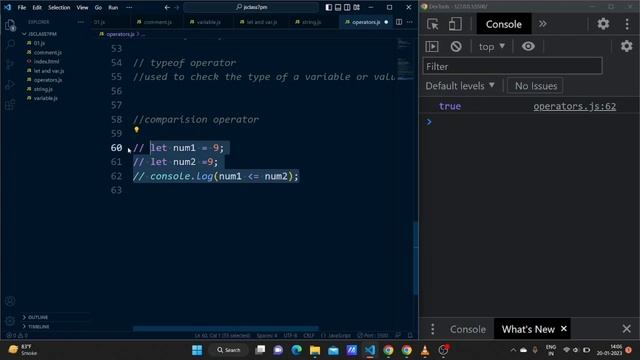Image resolution: width=640 pixels, height=360 pixels.
Task: Click the Port Live Server status item
Action: tap(373, 336)
